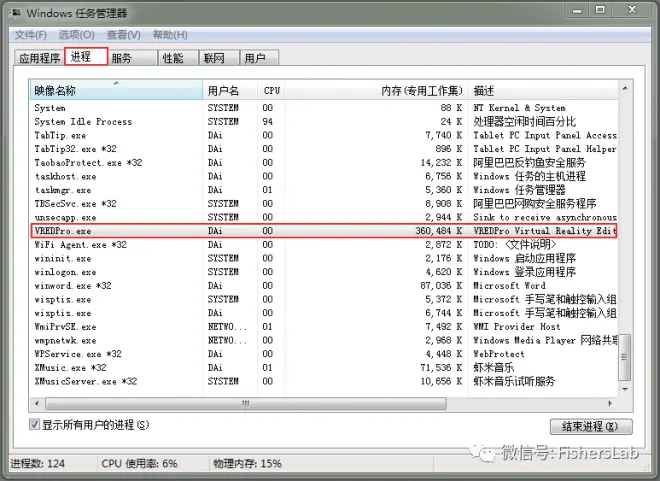
Task: Click the Task Manager title bar icon
Action: point(16,13)
